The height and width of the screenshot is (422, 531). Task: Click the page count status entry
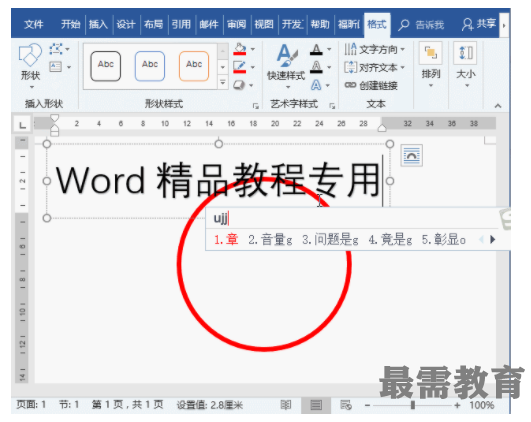click(x=127, y=405)
